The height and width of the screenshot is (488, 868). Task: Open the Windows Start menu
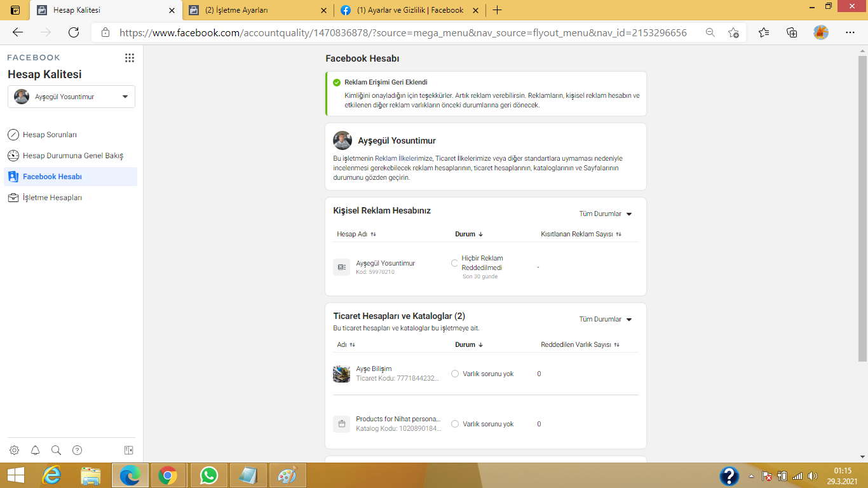16,475
